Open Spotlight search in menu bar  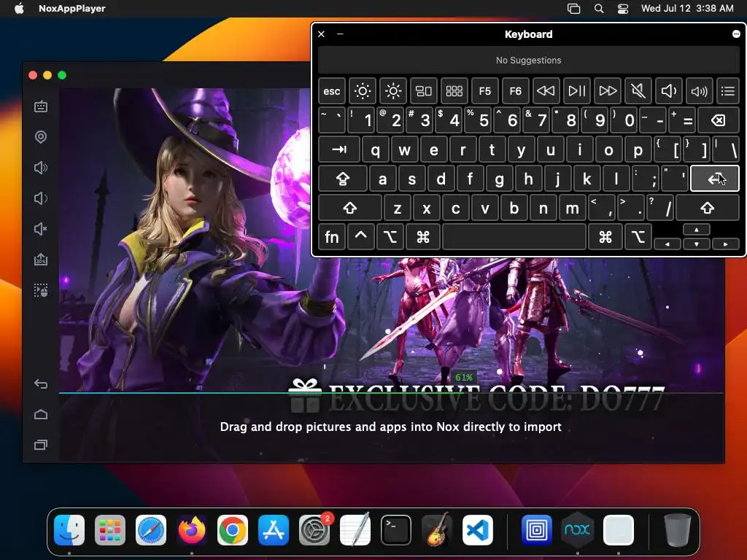pos(599,8)
